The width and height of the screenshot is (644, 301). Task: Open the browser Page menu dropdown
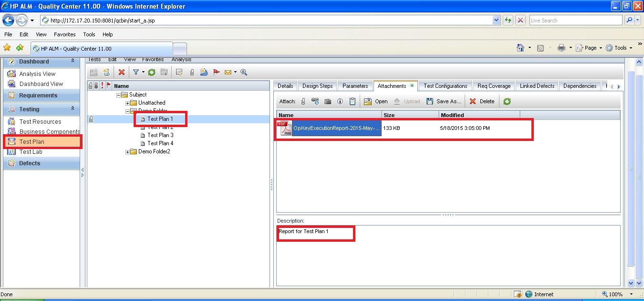(x=601, y=48)
